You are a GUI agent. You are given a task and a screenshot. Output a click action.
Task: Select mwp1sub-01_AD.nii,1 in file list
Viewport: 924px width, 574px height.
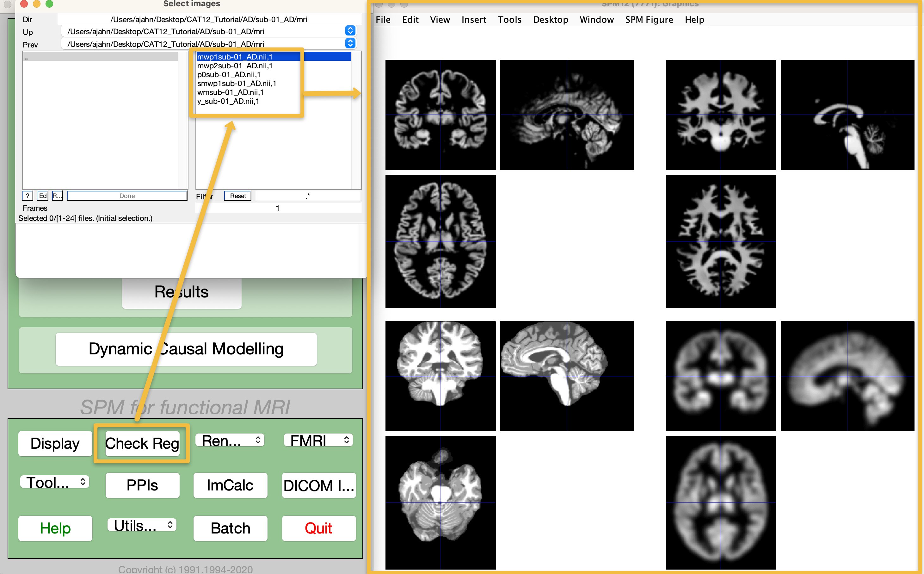point(274,57)
